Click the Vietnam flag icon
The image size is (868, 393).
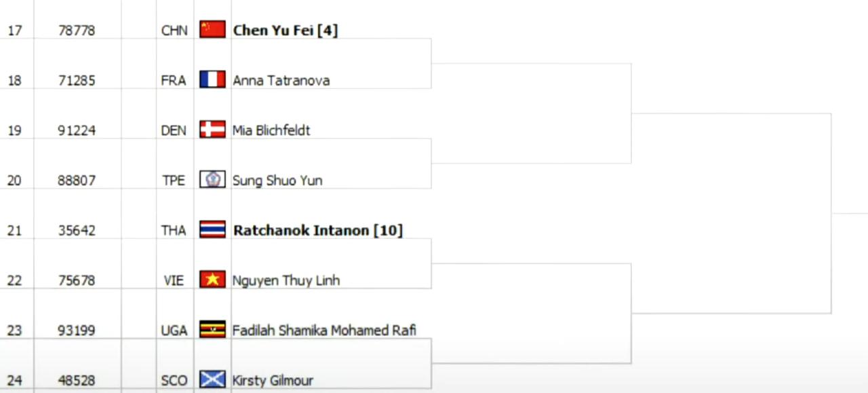point(212,280)
